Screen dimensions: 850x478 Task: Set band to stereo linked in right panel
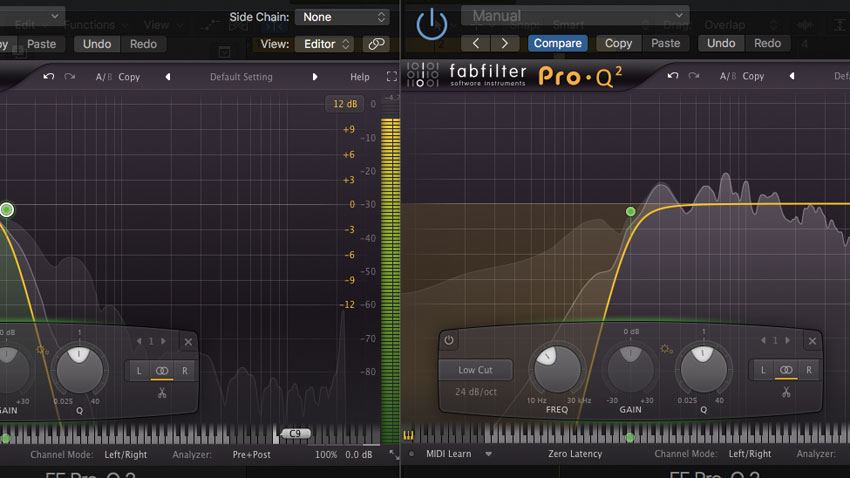click(786, 370)
